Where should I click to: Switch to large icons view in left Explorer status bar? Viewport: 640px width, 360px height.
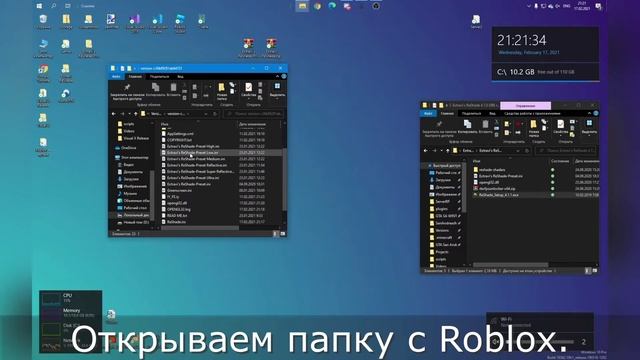(282, 234)
